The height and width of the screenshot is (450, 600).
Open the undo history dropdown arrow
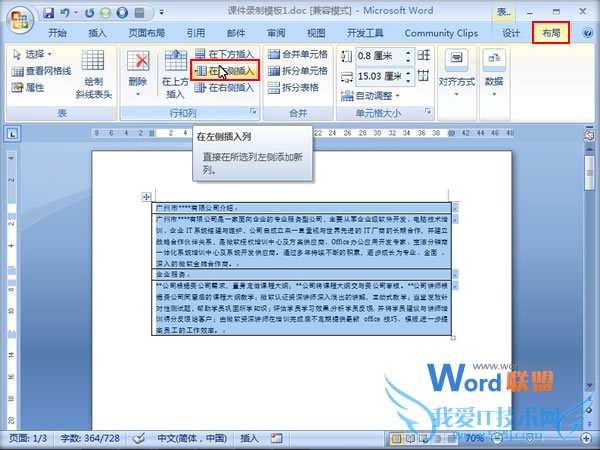[x=76, y=13]
